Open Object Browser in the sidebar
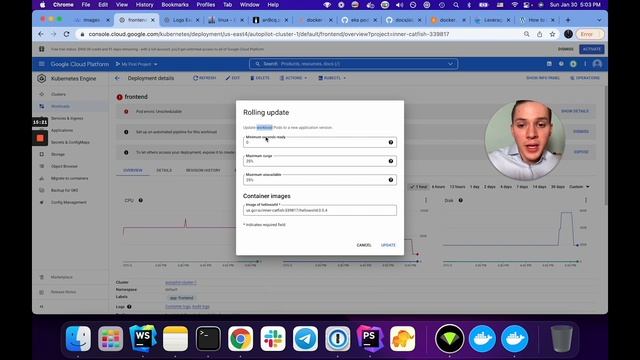The width and height of the screenshot is (640, 360). click(64, 167)
